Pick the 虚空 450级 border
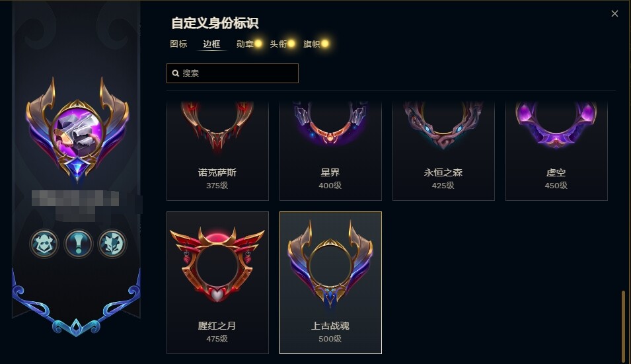This screenshot has height=364, width=631. click(x=556, y=151)
